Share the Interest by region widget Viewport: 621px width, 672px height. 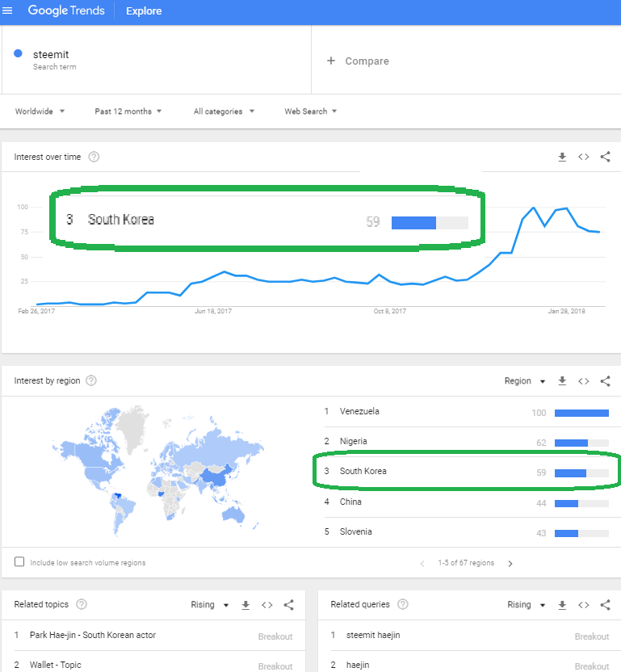[605, 381]
